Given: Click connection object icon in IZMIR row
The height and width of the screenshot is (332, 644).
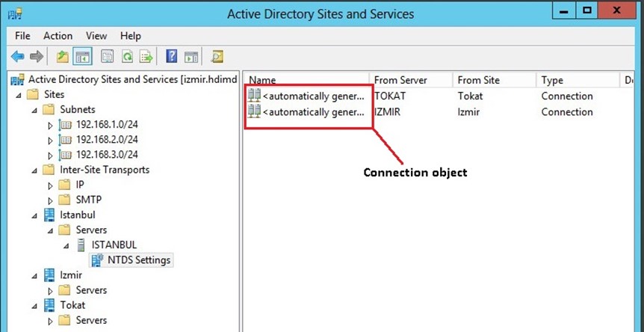Looking at the screenshot, I should coord(254,111).
